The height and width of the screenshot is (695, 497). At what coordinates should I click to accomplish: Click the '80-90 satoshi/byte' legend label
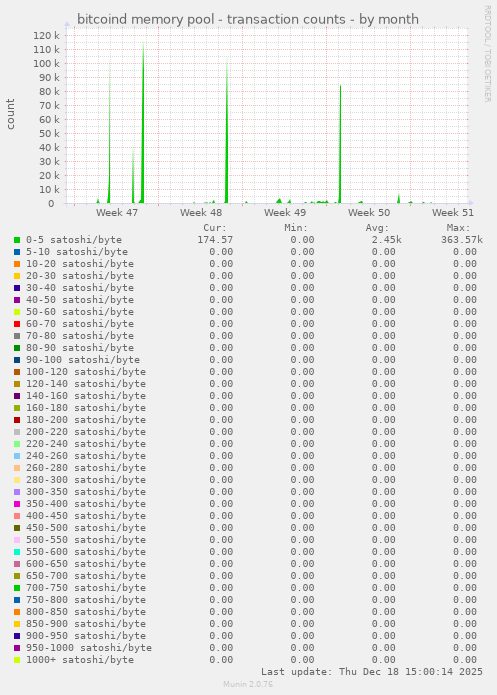pyautogui.click(x=80, y=348)
